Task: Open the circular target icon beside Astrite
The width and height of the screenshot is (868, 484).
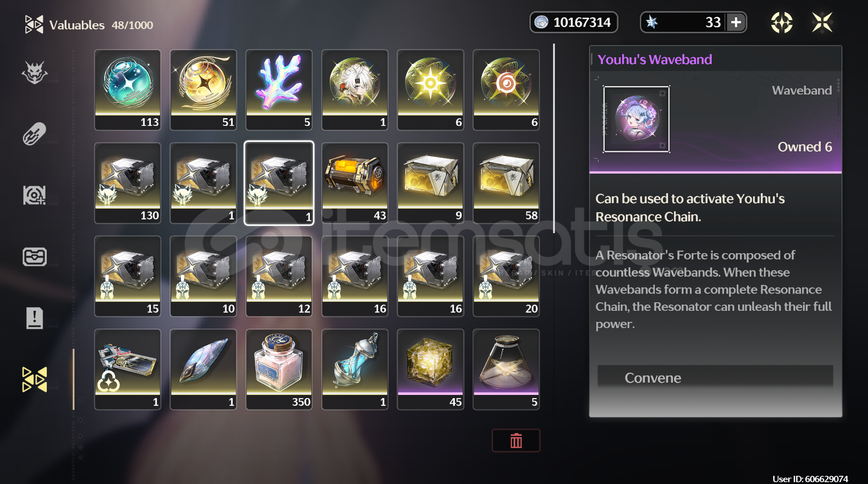Action: [x=782, y=22]
